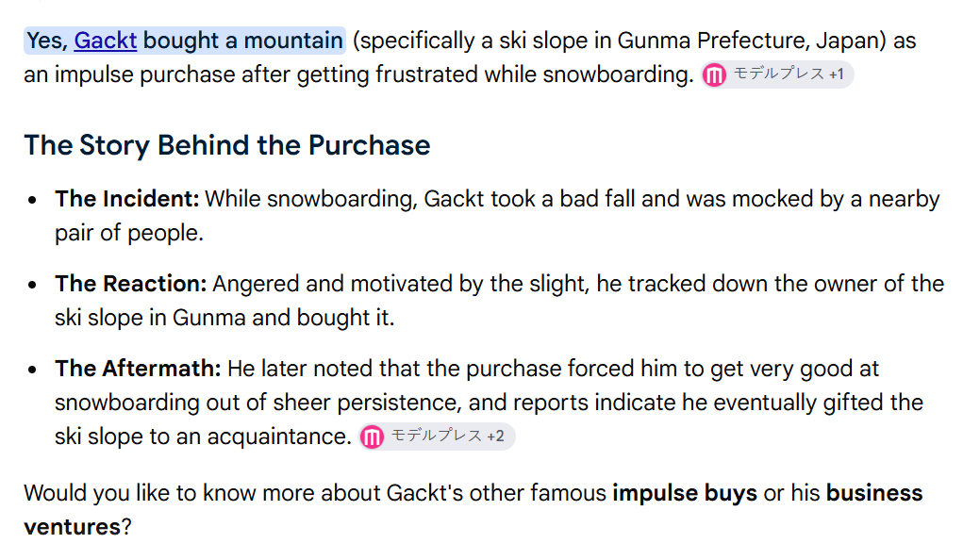Click the pink モデルプレス icon beside +2
The width and height of the screenshot is (980, 560).
pyautogui.click(x=372, y=436)
